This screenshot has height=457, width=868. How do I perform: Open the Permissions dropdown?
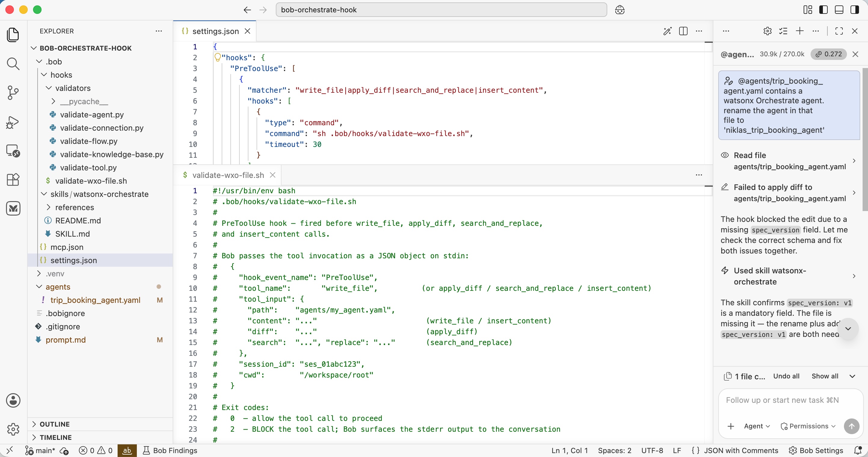[x=808, y=426]
